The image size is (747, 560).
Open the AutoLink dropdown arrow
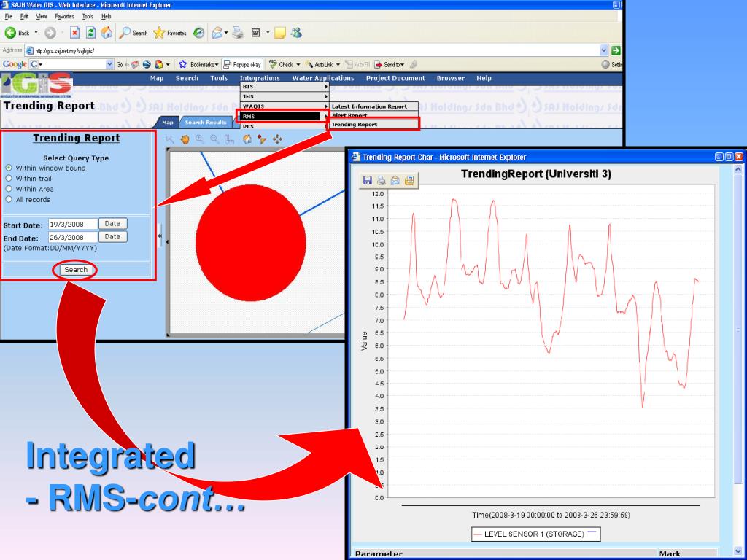pyautogui.click(x=338, y=64)
